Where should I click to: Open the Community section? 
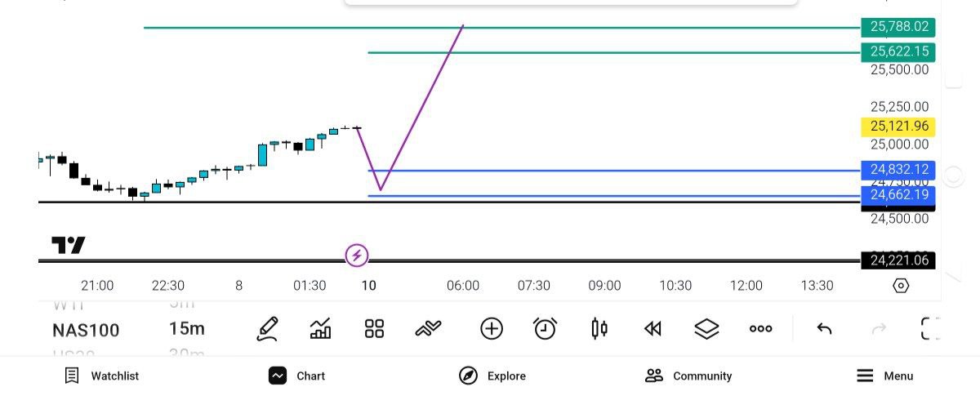[x=688, y=376]
